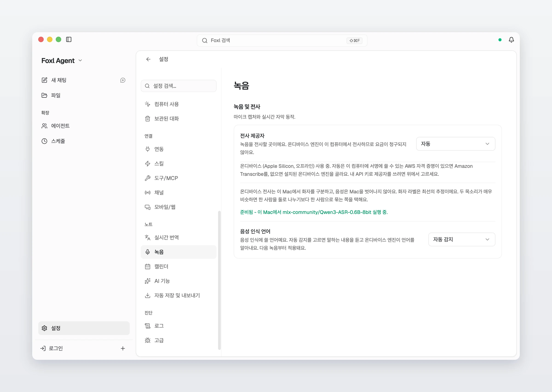Focus the 설정 검색 input field

[x=178, y=86]
